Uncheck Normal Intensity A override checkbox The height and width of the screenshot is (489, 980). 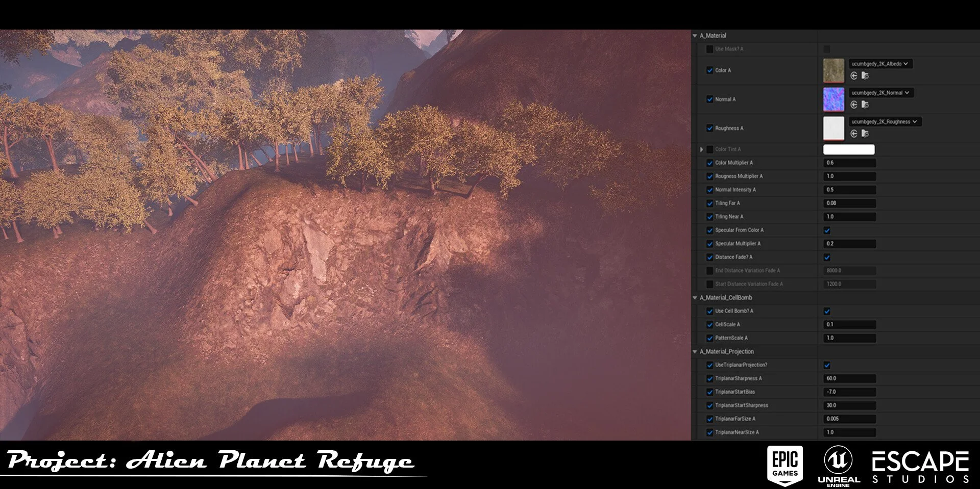click(x=709, y=190)
